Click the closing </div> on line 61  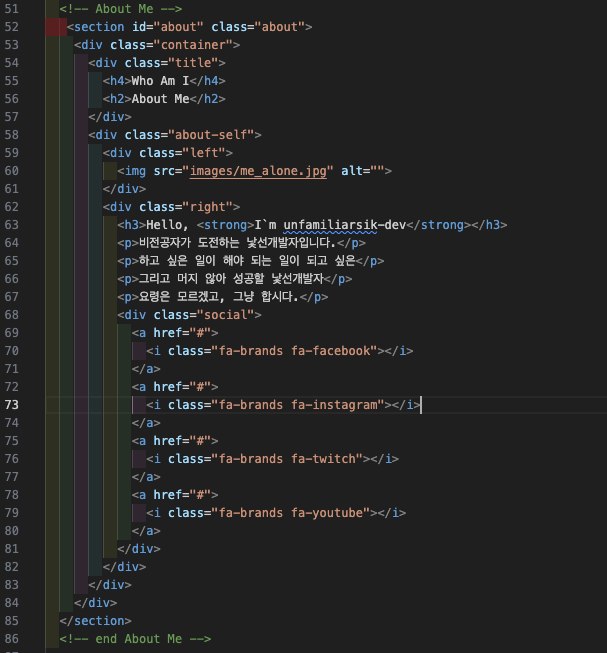click(124, 189)
